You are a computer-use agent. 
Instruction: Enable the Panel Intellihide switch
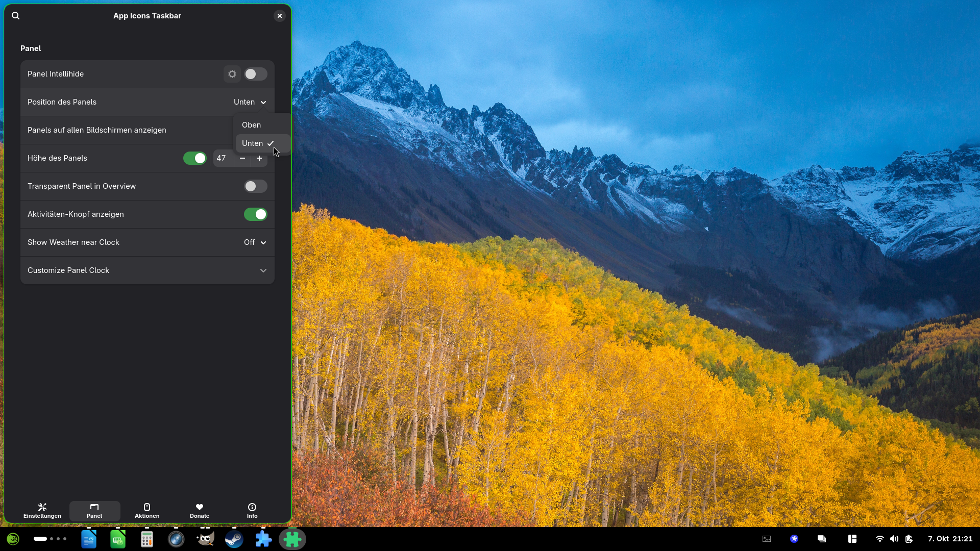pos(255,74)
